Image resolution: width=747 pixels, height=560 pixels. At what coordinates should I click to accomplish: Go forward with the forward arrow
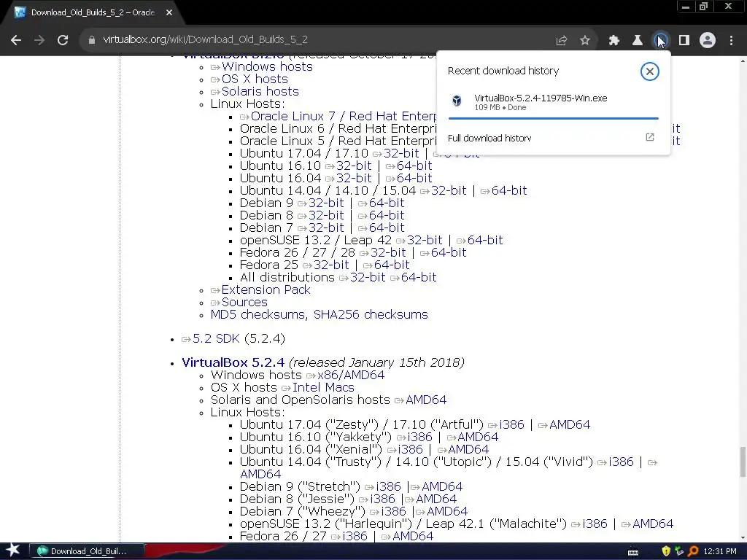point(39,40)
